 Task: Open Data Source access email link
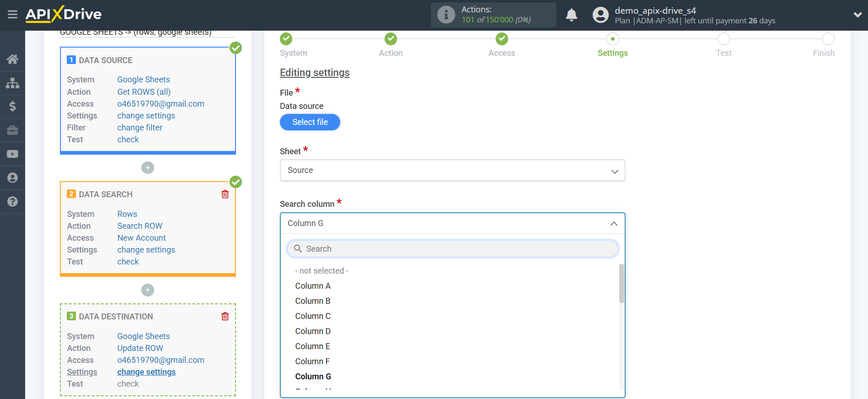[161, 104]
